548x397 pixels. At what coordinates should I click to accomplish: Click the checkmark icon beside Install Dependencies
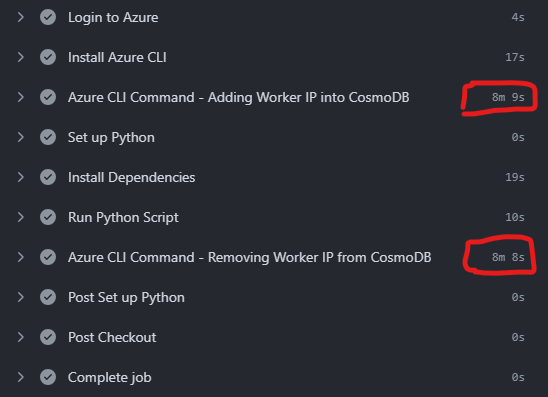click(48, 177)
